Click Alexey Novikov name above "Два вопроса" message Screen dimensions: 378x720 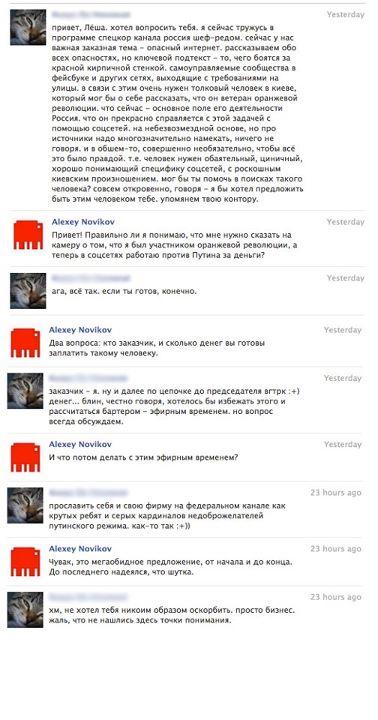point(80,330)
